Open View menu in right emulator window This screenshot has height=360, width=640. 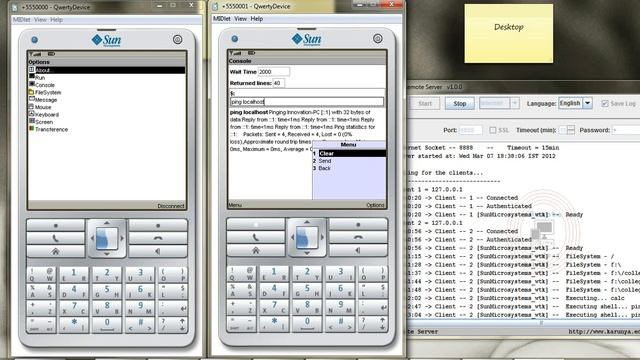pos(240,19)
